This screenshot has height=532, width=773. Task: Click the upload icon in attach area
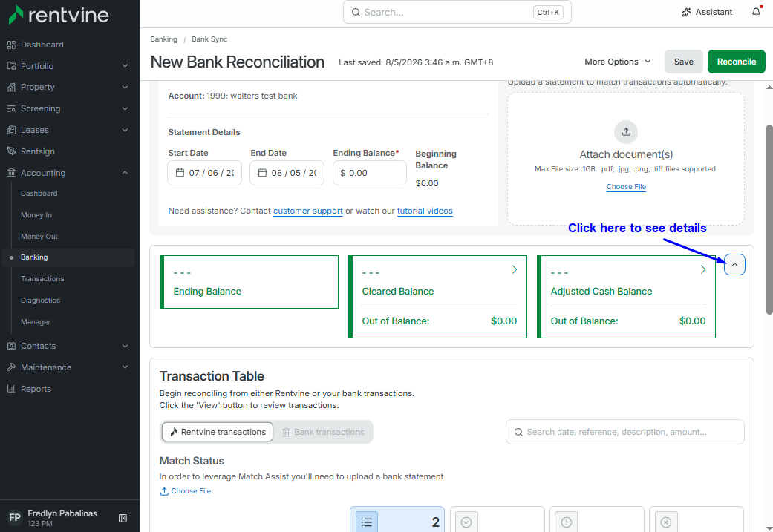pyautogui.click(x=626, y=131)
